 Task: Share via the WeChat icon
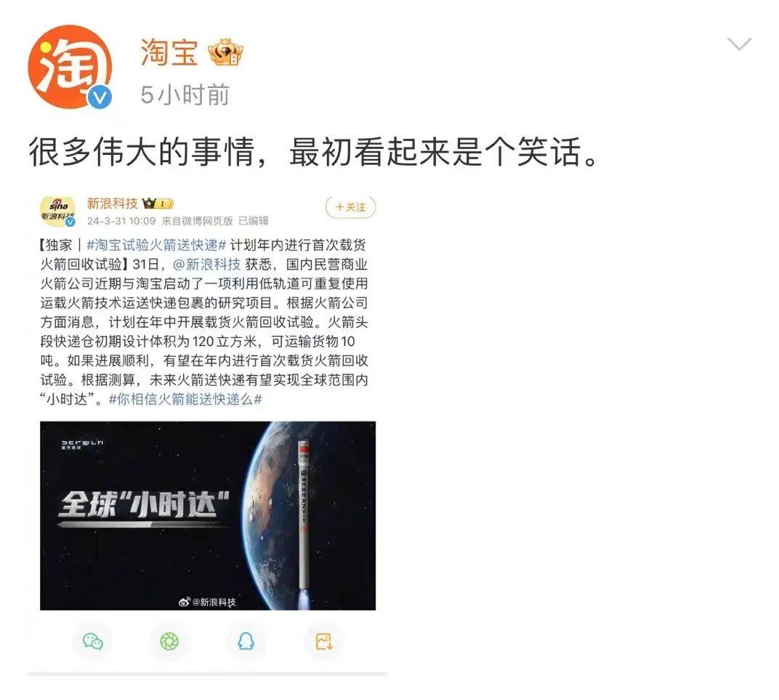(92, 641)
